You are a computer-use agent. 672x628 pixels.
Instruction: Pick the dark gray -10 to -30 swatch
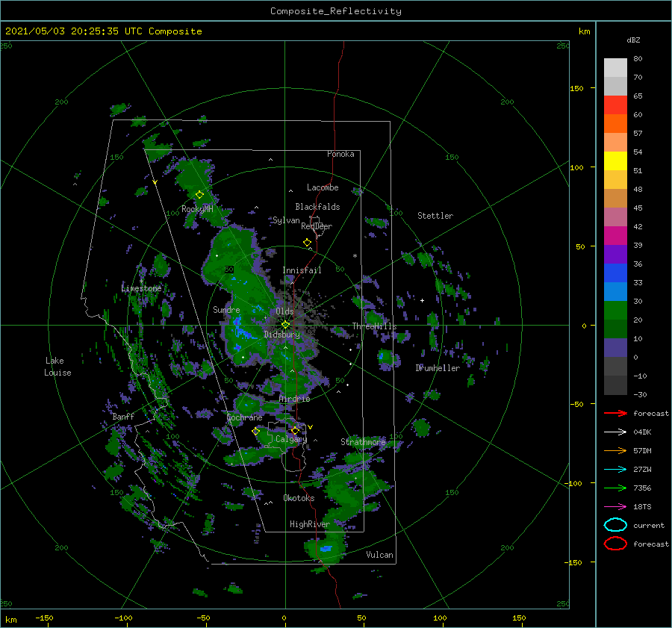[x=615, y=385]
